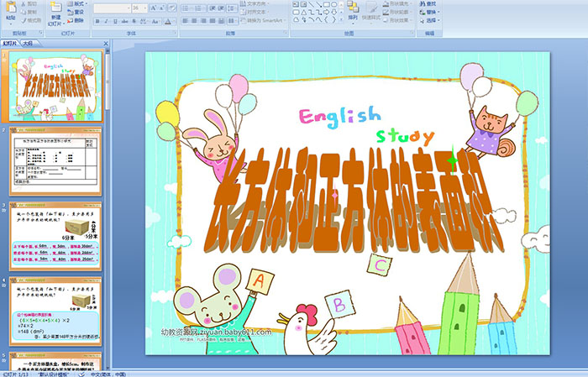588x377 pixels.
Task: Click the Delete (删除) slide button
Action: pos(76,20)
